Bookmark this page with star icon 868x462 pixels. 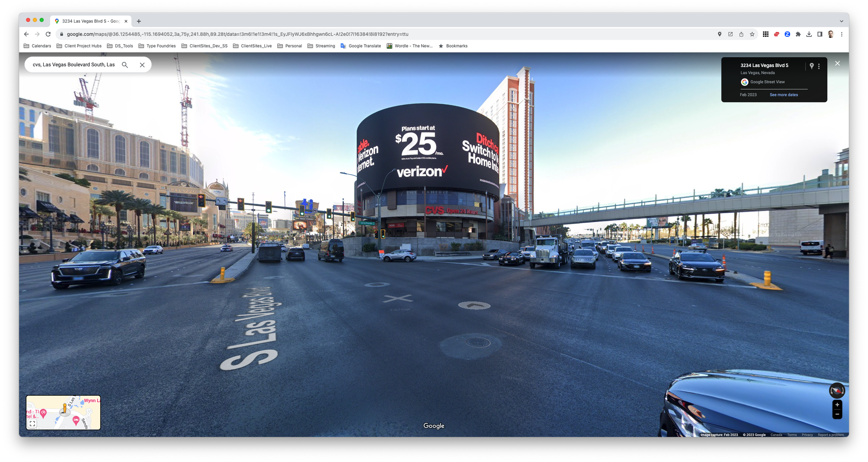[x=752, y=34]
